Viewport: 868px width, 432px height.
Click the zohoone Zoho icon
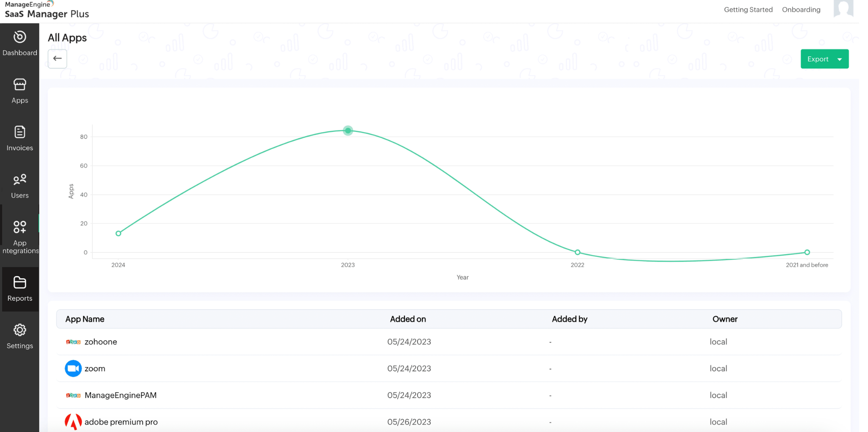pyautogui.click(x=73, y=342)
